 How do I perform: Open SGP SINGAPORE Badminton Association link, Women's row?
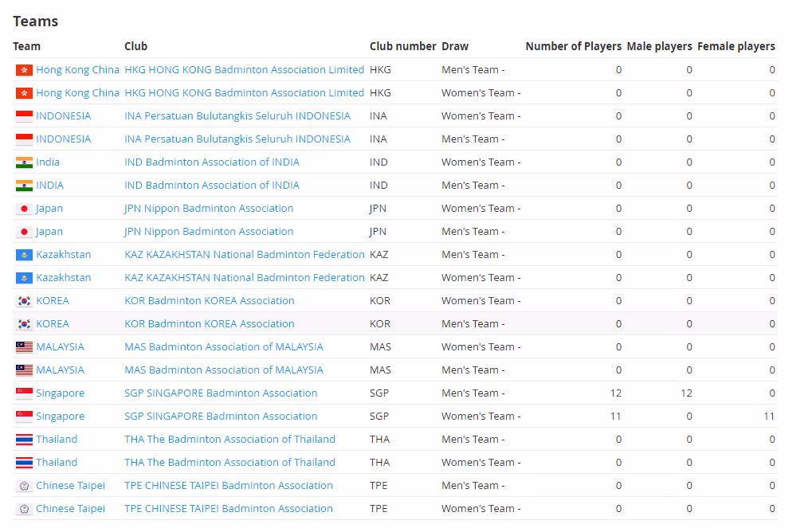point(221,417)
